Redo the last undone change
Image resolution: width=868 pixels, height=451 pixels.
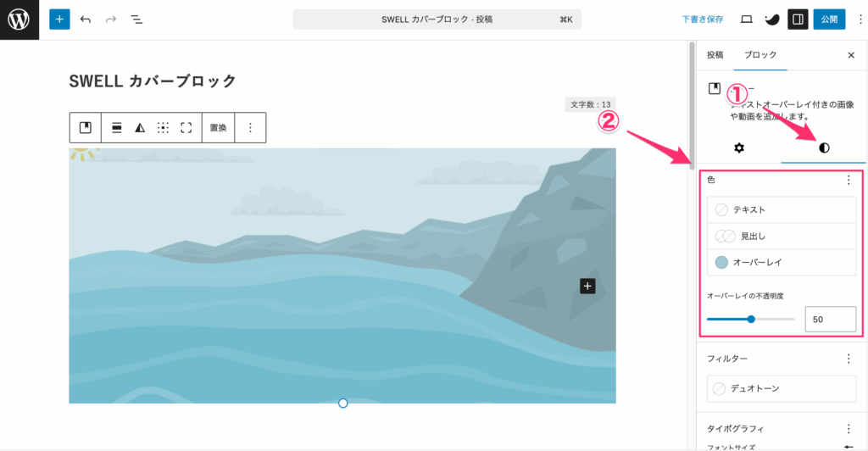[111, 19]
